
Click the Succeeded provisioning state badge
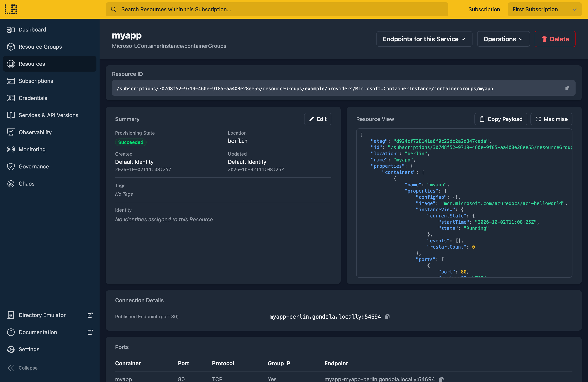[131, 142]
